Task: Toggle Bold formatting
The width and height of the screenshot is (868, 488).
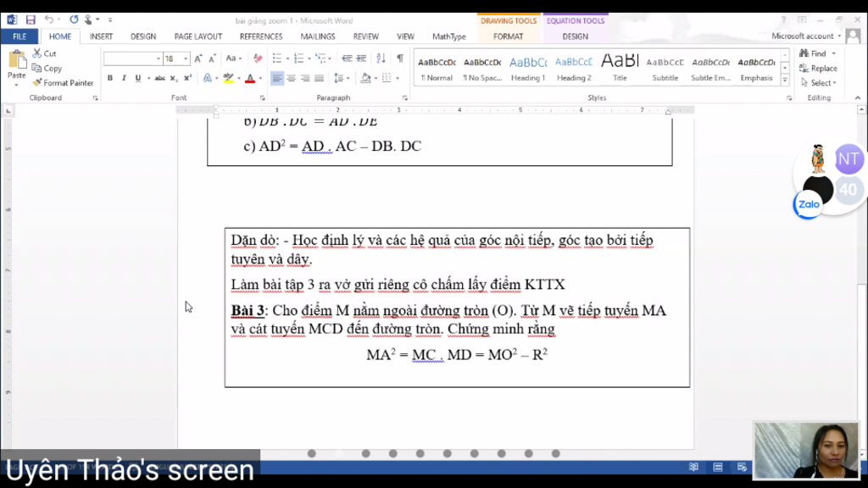Action: [x=109, y=78]
